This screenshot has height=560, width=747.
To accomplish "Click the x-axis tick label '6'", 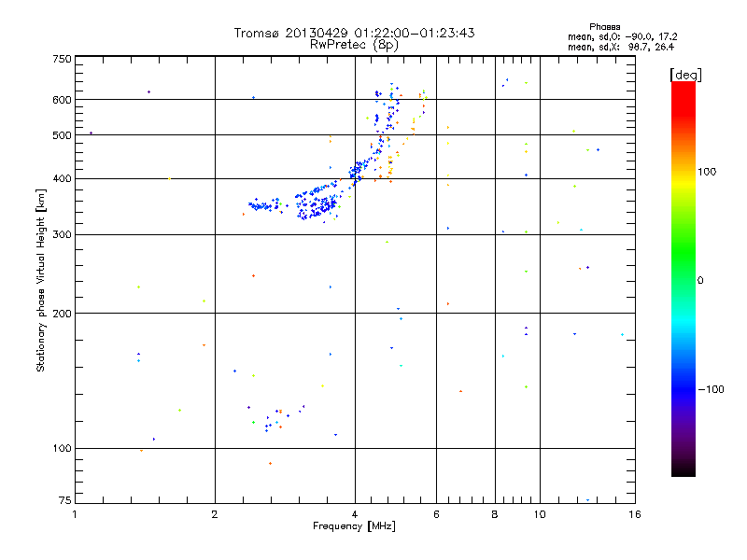I will tap(436, 514).
